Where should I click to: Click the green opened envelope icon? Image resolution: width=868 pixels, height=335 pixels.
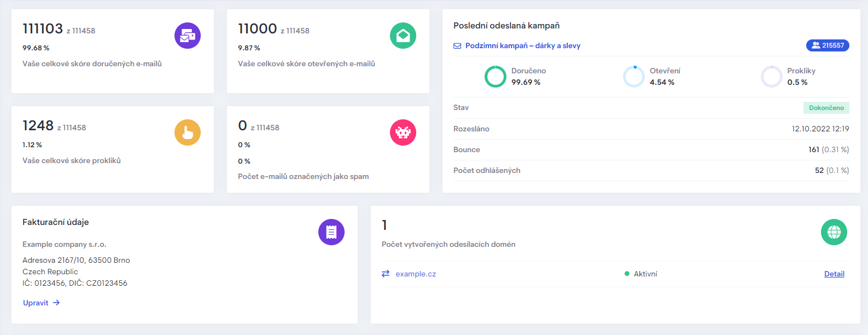pyautogui.click(x=403, y=36)
